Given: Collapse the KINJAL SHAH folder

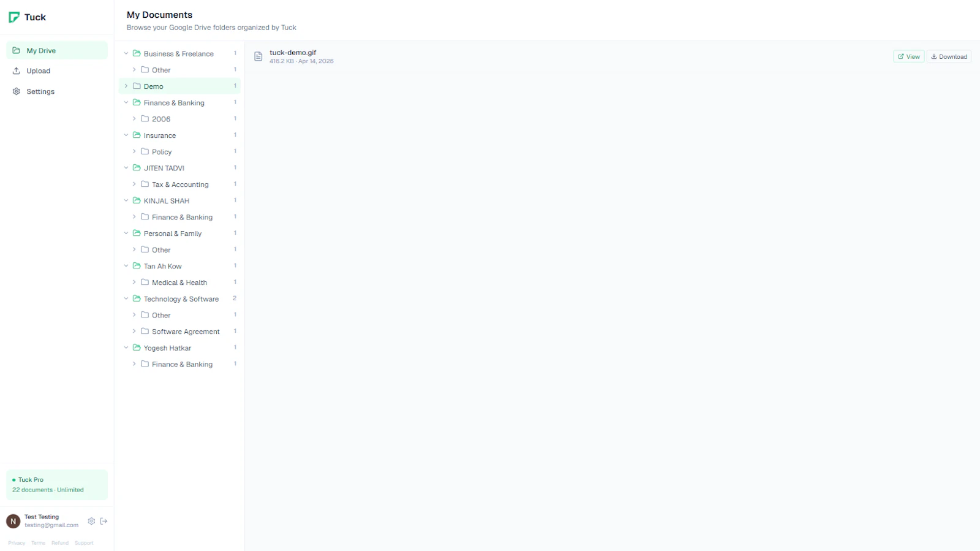Looking at the screenshot, I should click(126, 200).
